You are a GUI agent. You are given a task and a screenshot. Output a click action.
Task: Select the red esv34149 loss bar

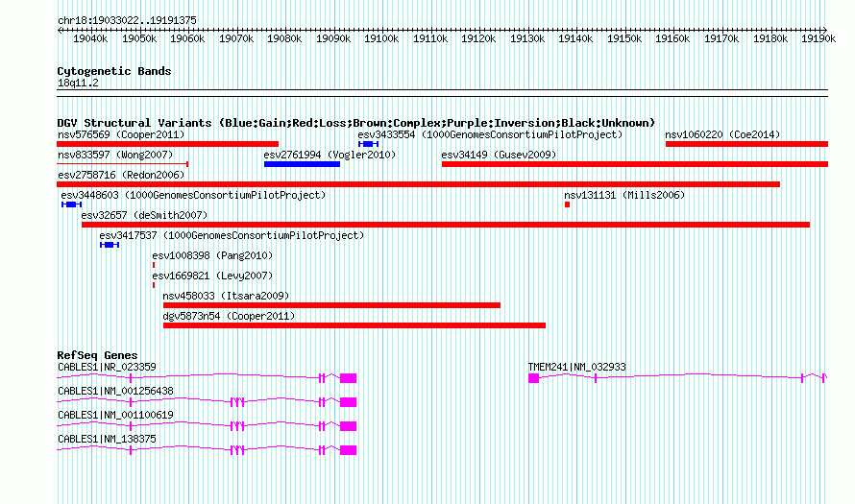635,164
